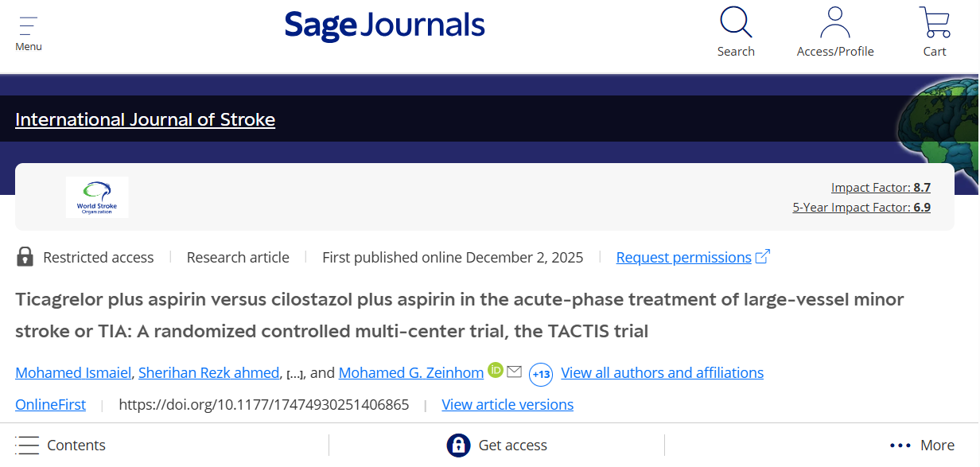The width and height of the screenshot is (980, 467).
Task: Click the restricted access padlock icon
Action: 25,256
